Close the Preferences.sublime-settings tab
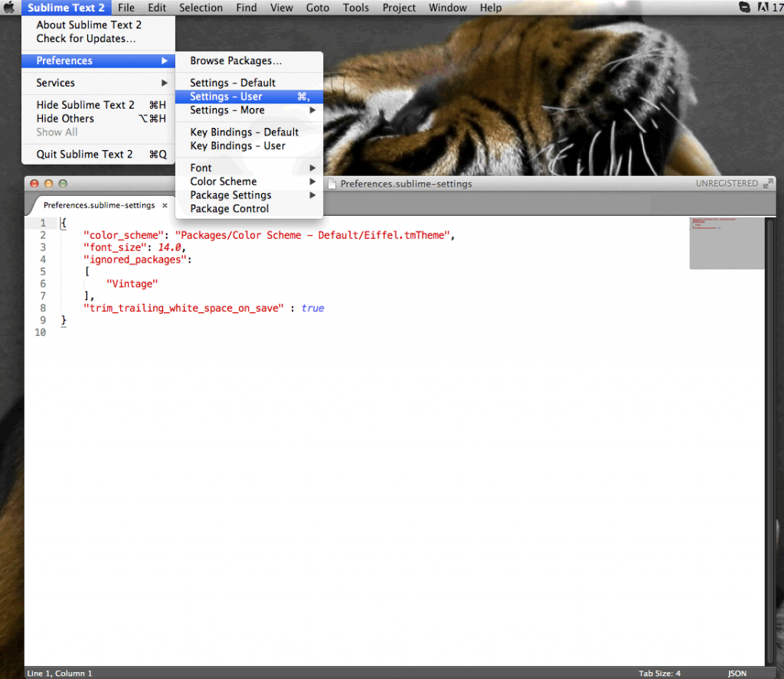This screenshot has width=784, height=679. point(165,205)
